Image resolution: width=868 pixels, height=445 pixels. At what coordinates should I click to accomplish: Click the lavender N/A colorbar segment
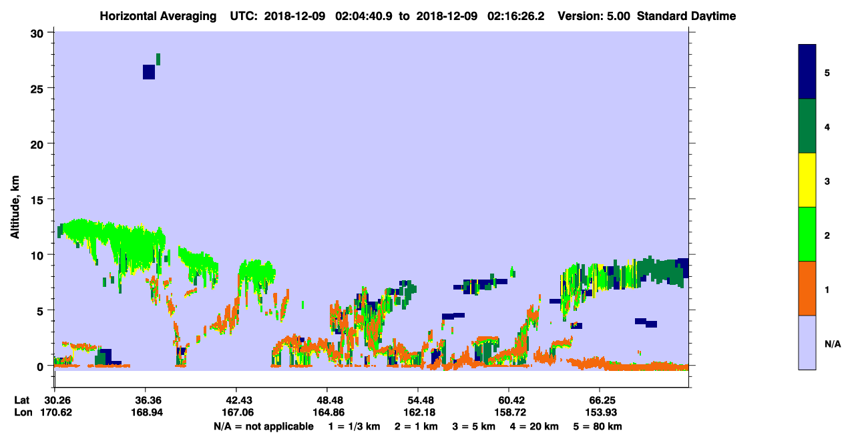click(807, 342)
